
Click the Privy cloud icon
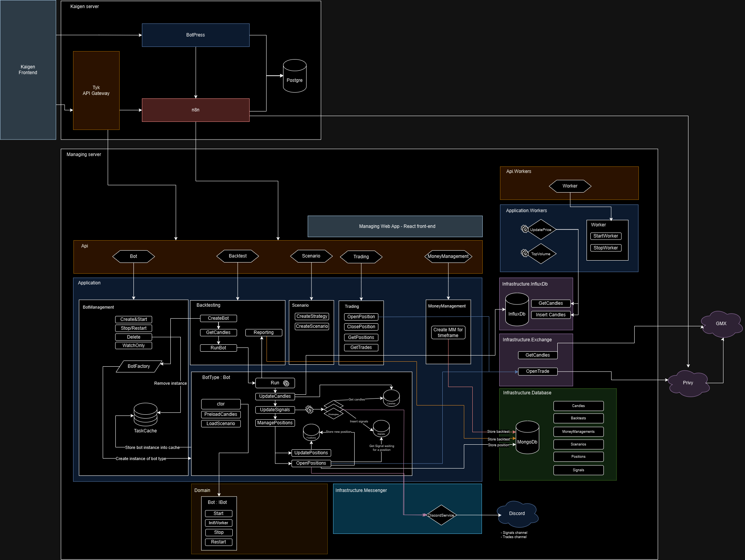[688, 383]
